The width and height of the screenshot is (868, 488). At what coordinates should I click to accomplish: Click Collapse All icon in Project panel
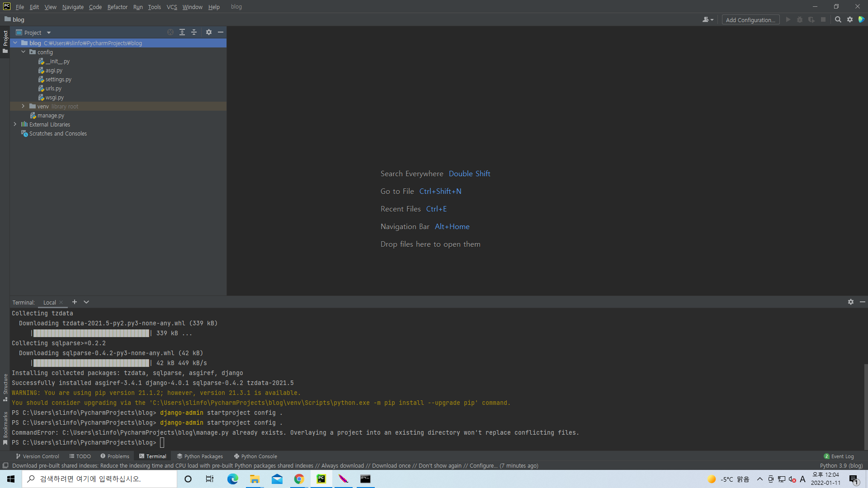(x=194, y=32)
